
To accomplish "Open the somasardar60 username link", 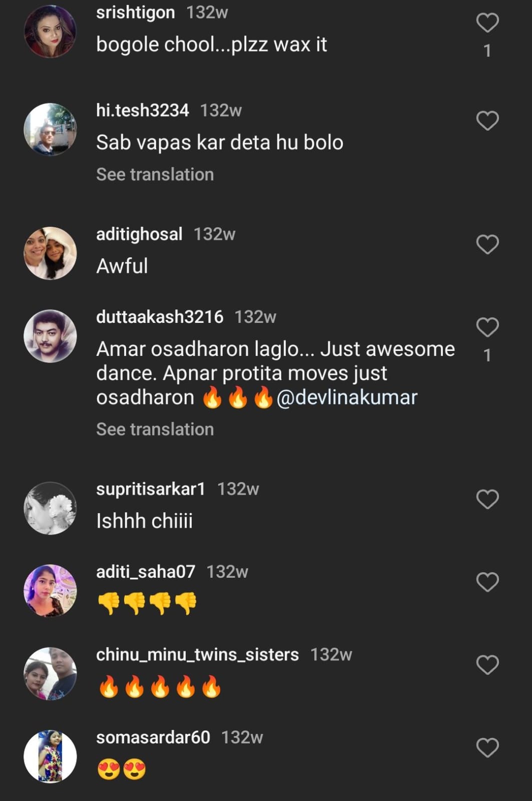I will tap(153, 737).
